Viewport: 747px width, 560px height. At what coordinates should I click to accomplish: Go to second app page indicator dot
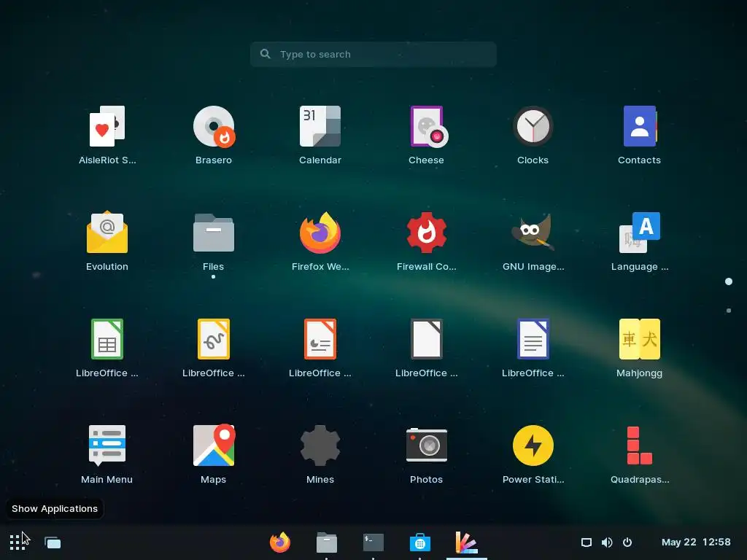[x=729, y=311]
